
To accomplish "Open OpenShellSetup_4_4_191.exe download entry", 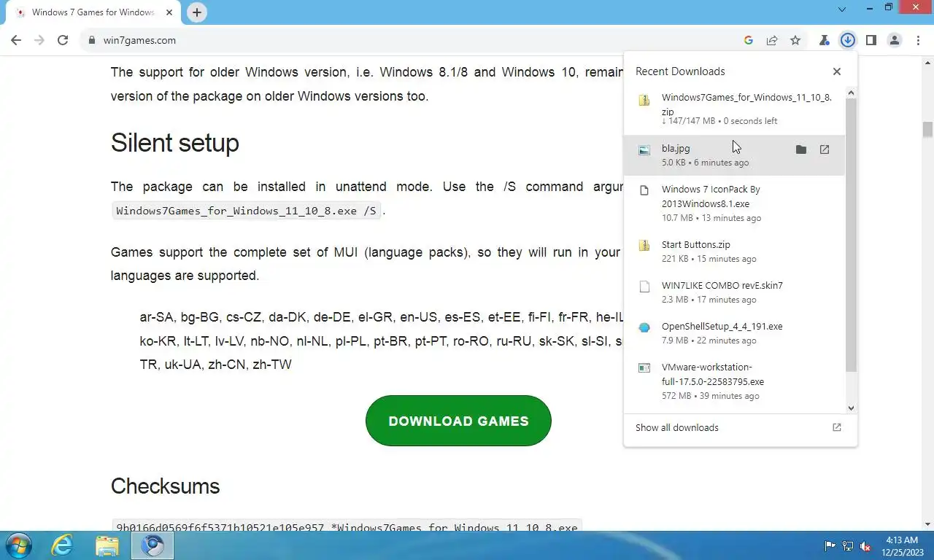I will (734, 332).
